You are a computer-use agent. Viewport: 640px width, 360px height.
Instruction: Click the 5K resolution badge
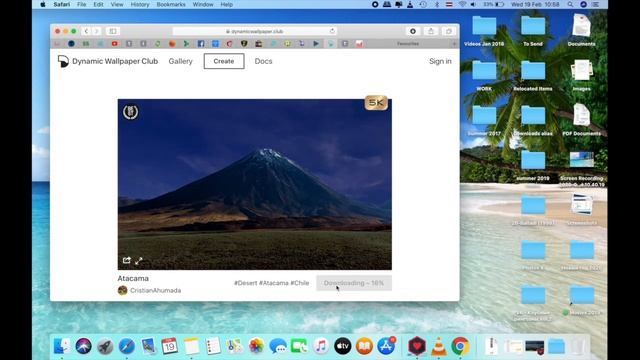pyautogui.click(x=376, y=103)
